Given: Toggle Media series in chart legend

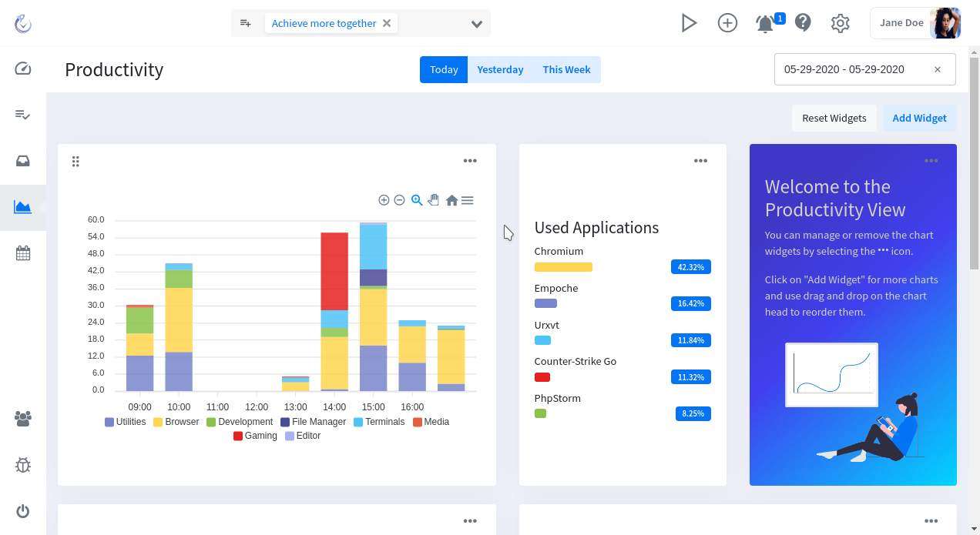Looking at the screenshot, I should pos(431,422).
